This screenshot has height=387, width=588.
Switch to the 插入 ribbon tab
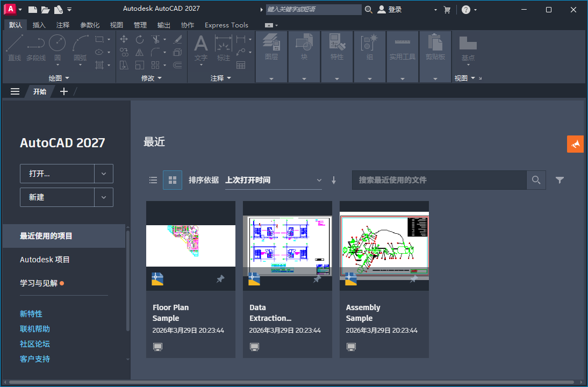point(39,25)
